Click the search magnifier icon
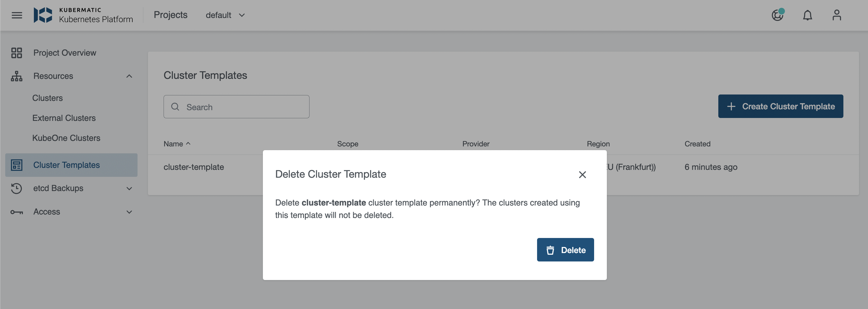 (x=175, y=107)
